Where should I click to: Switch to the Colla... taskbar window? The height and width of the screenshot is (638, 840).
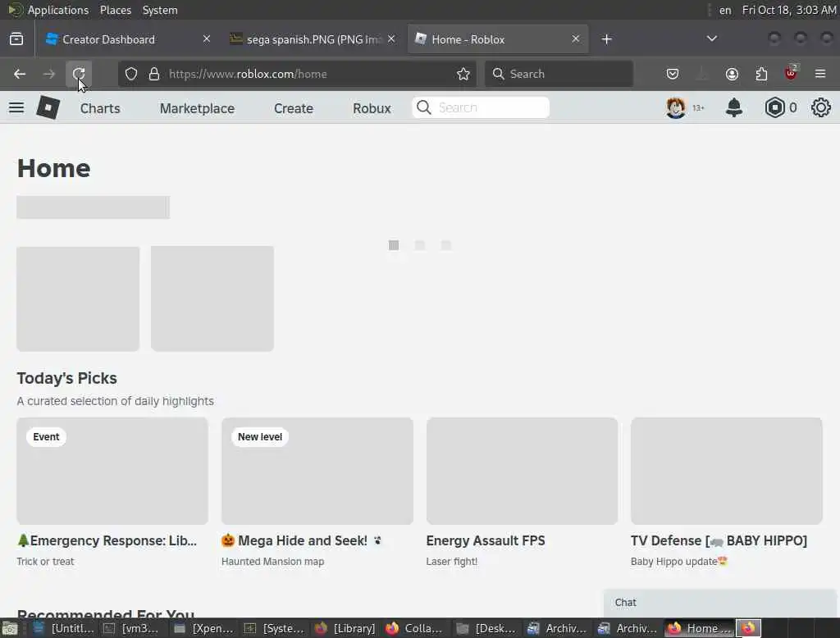[x=416, y=628]
